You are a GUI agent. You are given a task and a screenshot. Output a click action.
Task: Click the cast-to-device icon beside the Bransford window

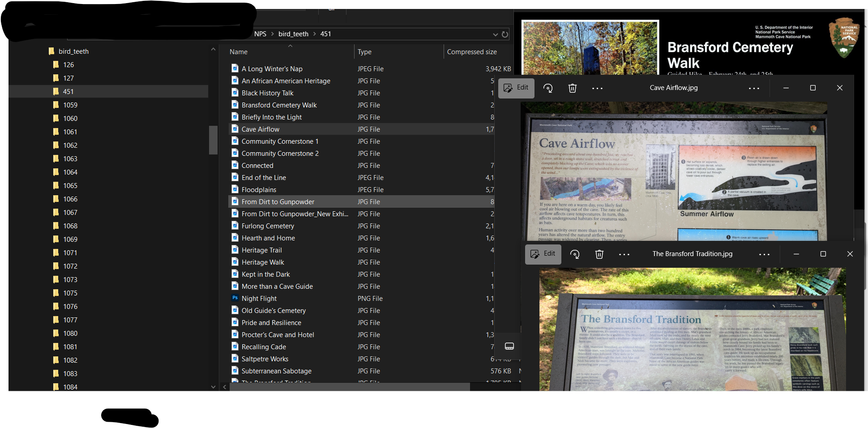509,346
